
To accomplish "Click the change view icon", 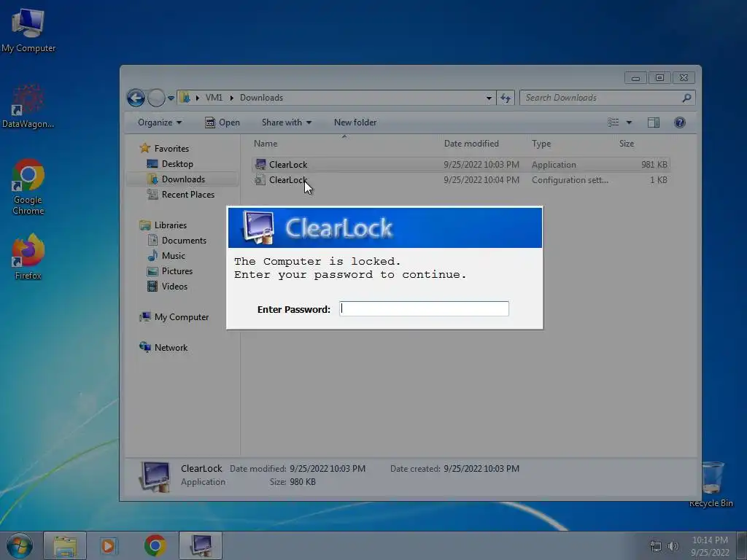I will point(613,122).
